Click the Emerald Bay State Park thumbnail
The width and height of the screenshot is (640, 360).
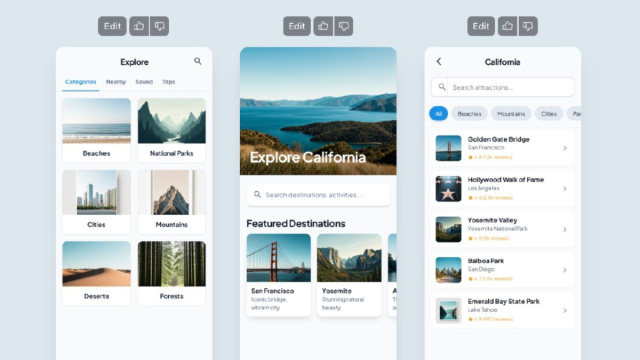coord(448,310)
